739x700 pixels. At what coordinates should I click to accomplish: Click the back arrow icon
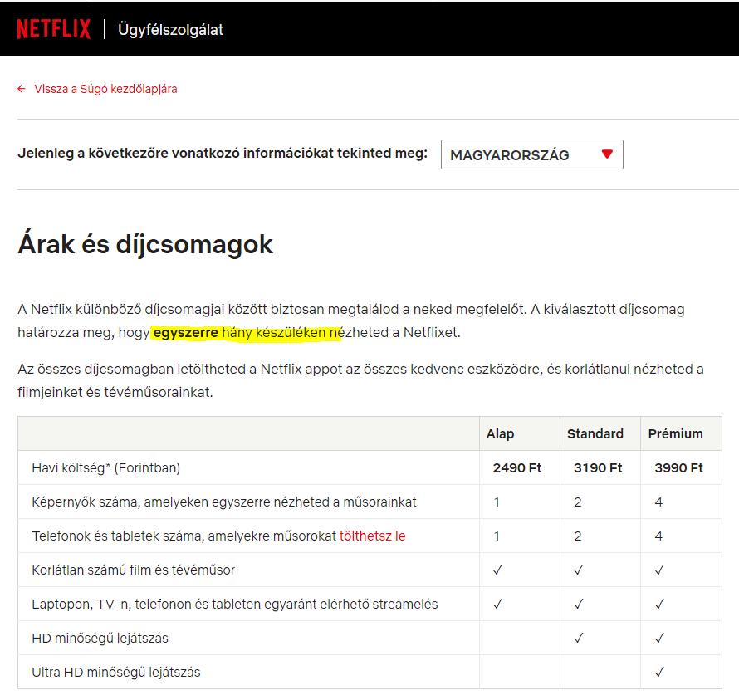pos(22,89)
